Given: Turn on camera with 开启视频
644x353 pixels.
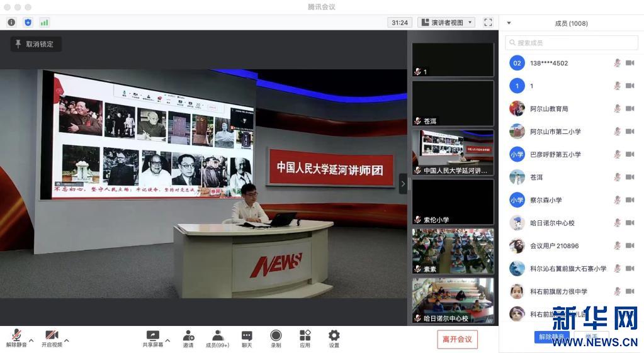Looking at the screenshot, I should click(52, 339).
